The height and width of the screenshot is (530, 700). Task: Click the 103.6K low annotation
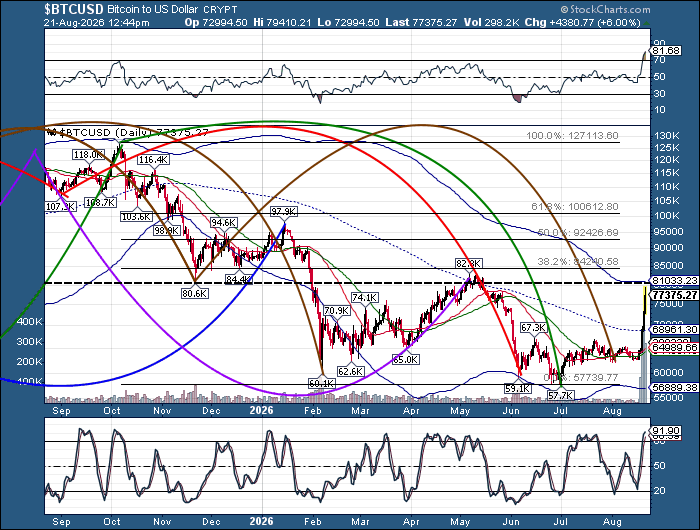point(136,217)
